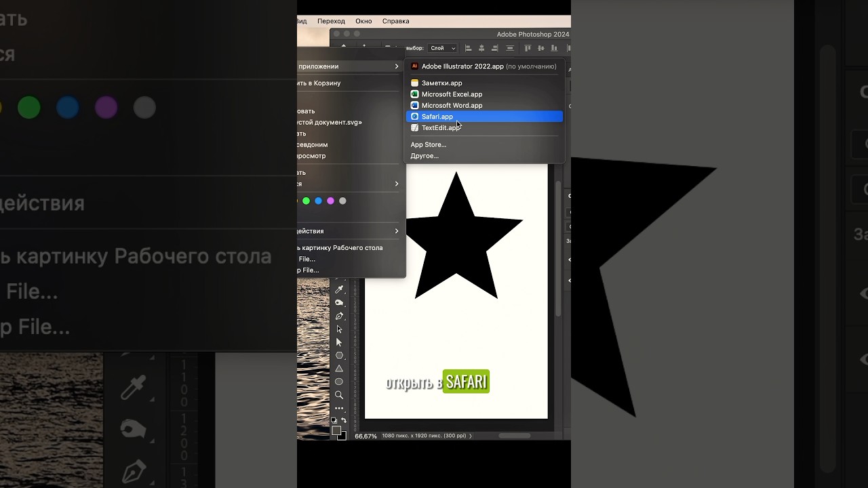868x488 pixels.
Task: Click Align bottom edges in options bar
Action: tap(554, 48)
